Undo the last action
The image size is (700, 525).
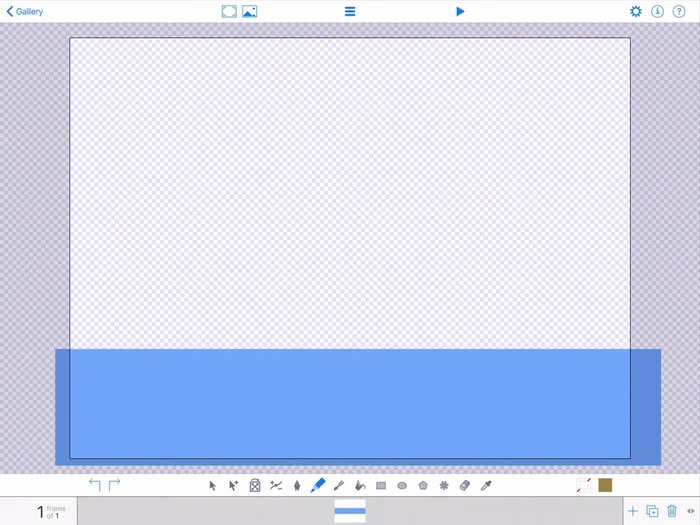[x=95, y=485]
